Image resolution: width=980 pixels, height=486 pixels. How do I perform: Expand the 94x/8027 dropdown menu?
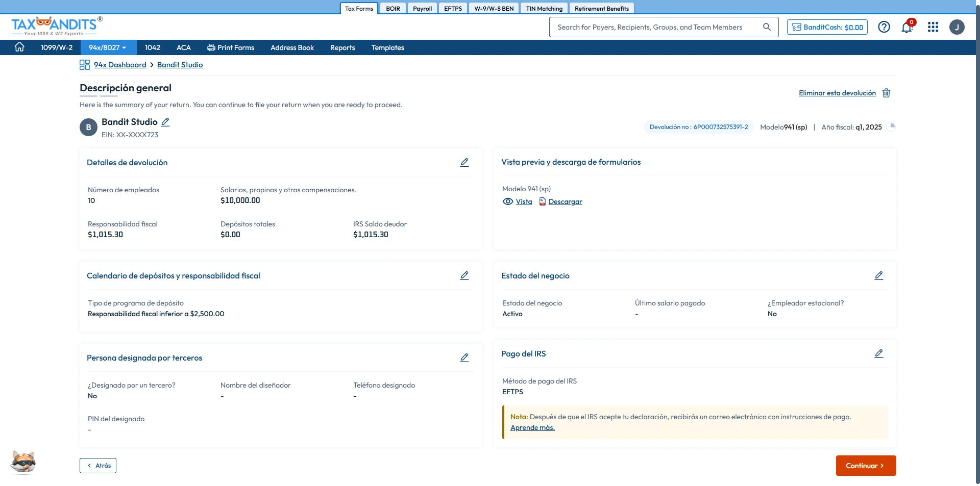(107, 47)
